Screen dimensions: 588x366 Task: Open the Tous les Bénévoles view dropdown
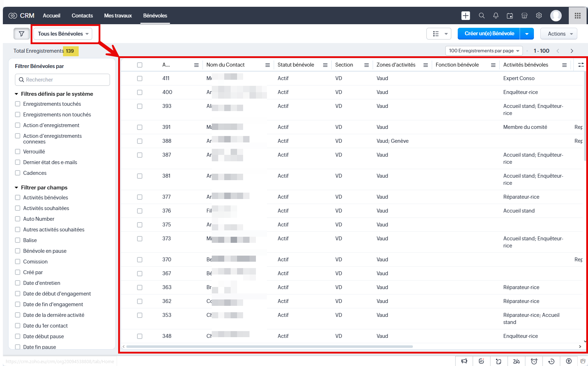point(63,34)
